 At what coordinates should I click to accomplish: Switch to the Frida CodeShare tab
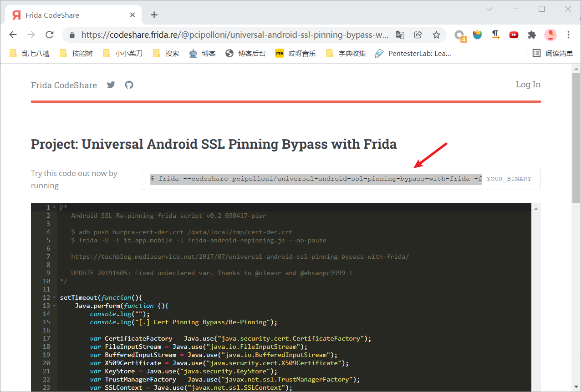68,15
